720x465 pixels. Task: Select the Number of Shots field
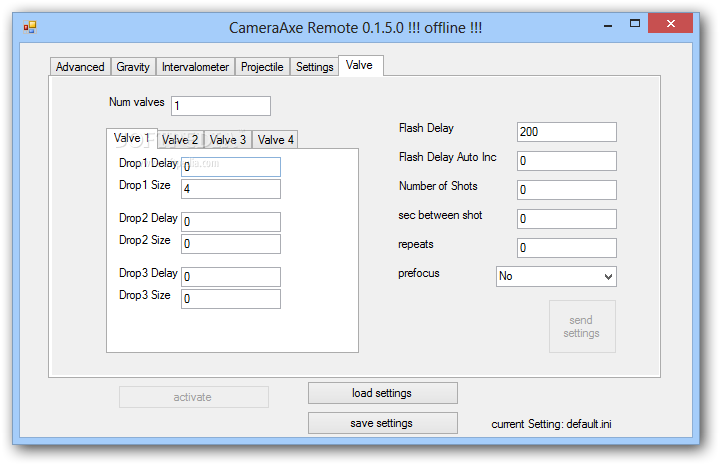pyautogui.click(x=567, y=190)
